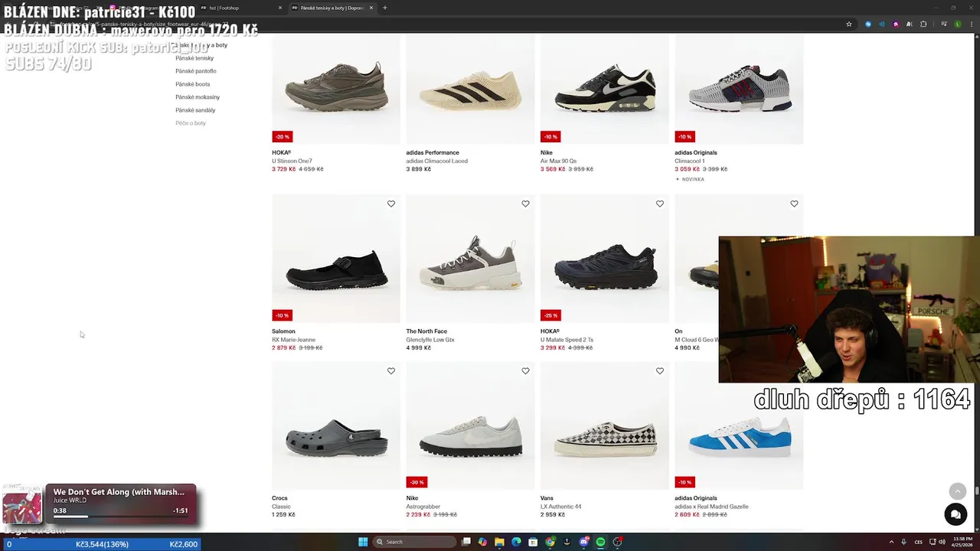Viewport: 980px width, 551px height.
Task: Add Crocs Classic to favorites via heart
Action: [x=391, y=371]
